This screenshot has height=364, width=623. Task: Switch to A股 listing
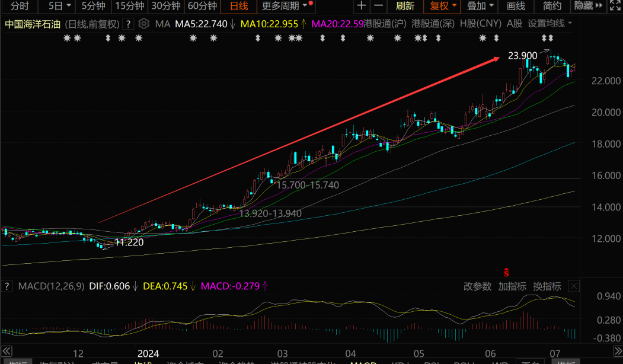coord(515,24)
